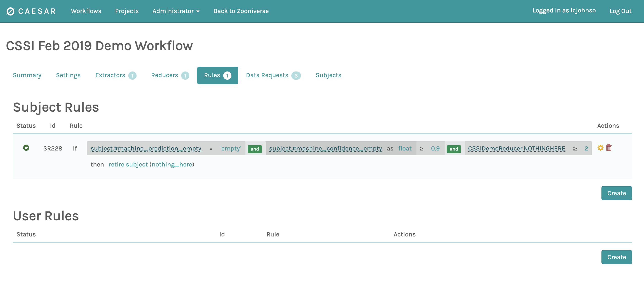Click the Caesar logo icon
644x290 pixels.
tap(11, 11)
